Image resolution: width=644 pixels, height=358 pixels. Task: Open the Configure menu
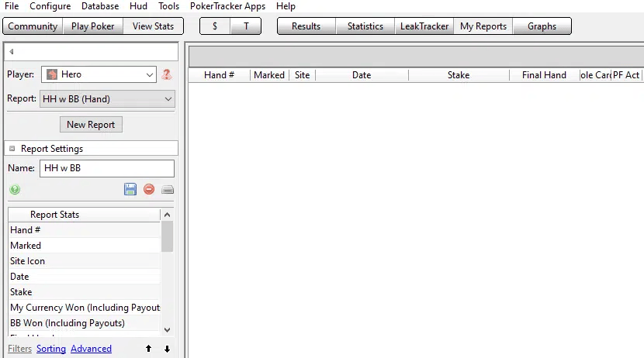coord(50,6)
